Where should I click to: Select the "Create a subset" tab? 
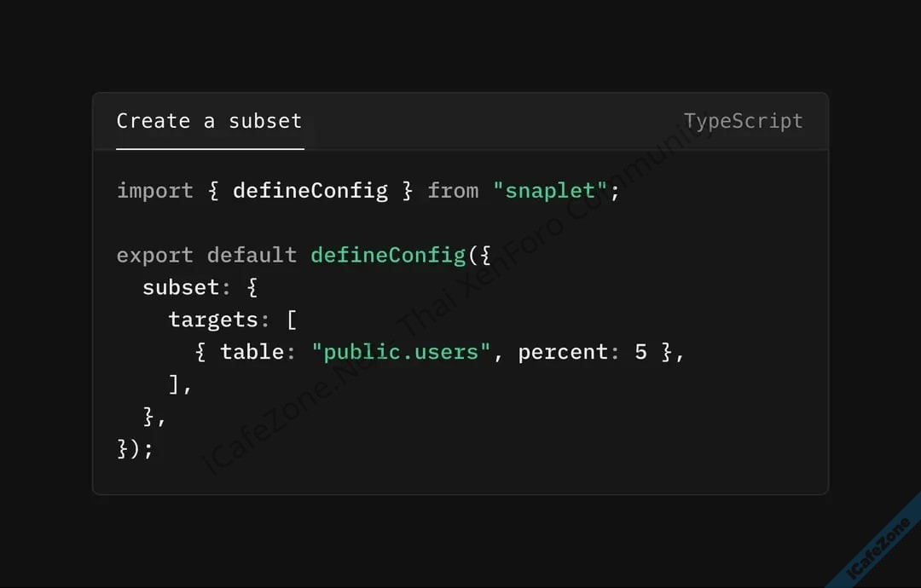click(209, 121)
